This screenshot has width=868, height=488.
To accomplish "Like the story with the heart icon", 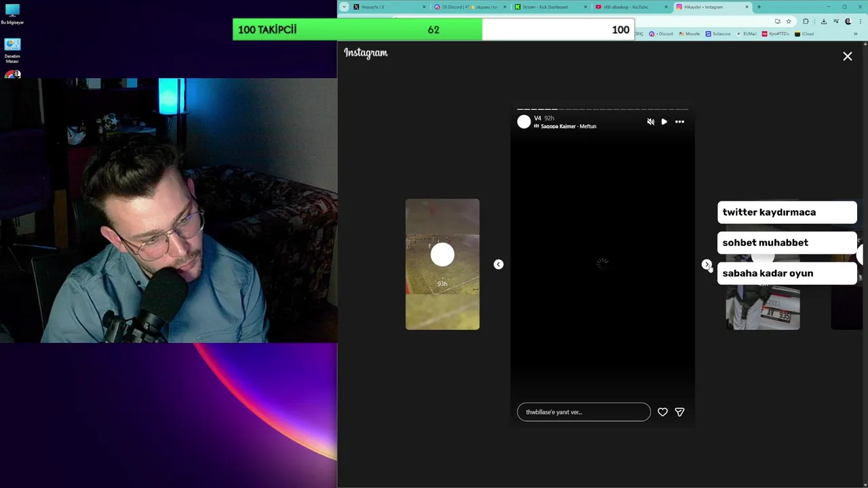I will coord(663,412).
